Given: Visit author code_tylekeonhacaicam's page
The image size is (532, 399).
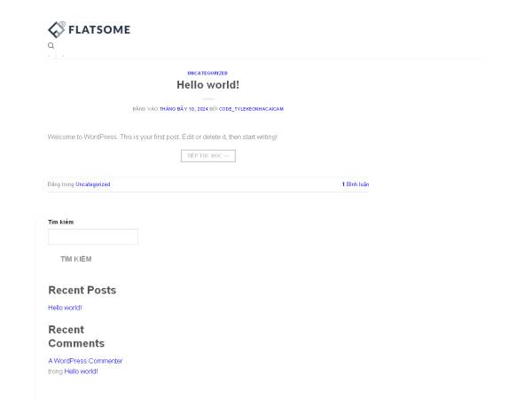Looking at the screenshot, I should tap(251, 108).
